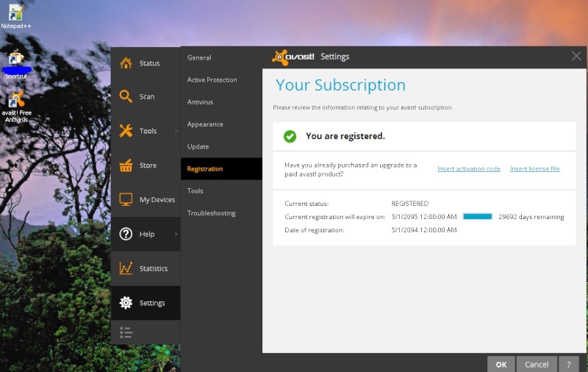Click the ? help button
This screenshot has height=372, width=588.
(x=568, y=364)
